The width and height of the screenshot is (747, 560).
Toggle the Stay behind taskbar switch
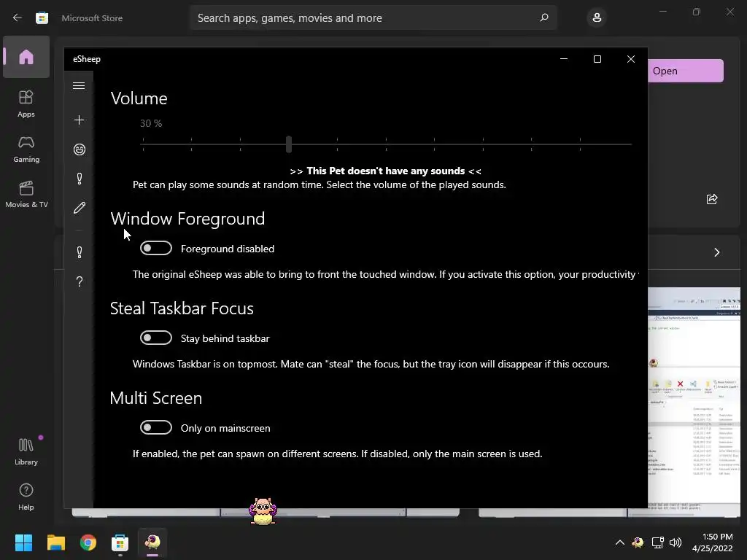tap(156, 338)
